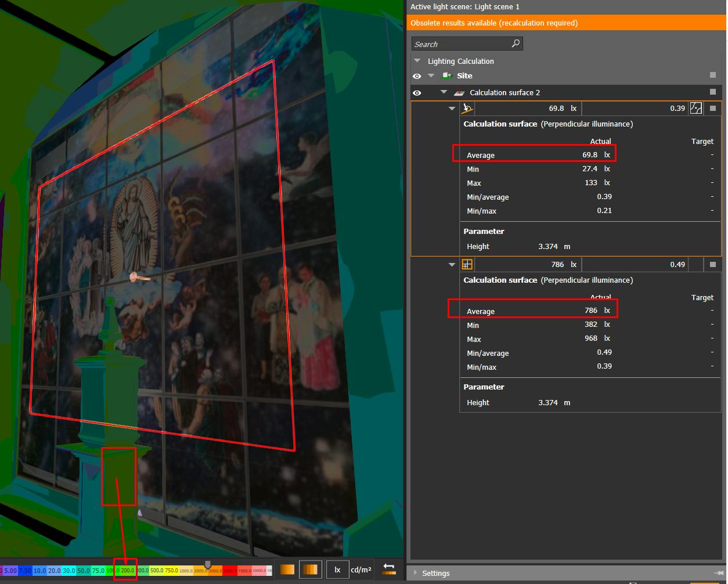Click the Calculation surface 2 surface icon
The height and width of the screenshot is (584, 728).
coord(460,92)
